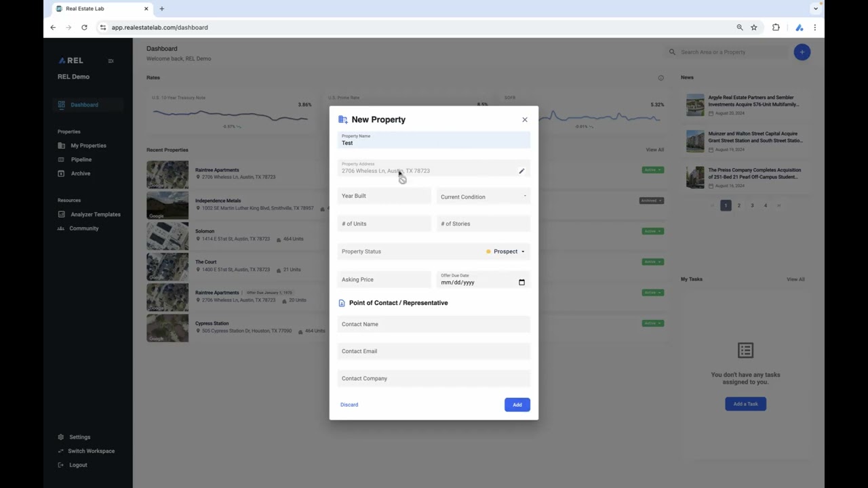Edit the property address with pencil icon
This screenshot has height=488, width=868.
click(x=521, y=171)
